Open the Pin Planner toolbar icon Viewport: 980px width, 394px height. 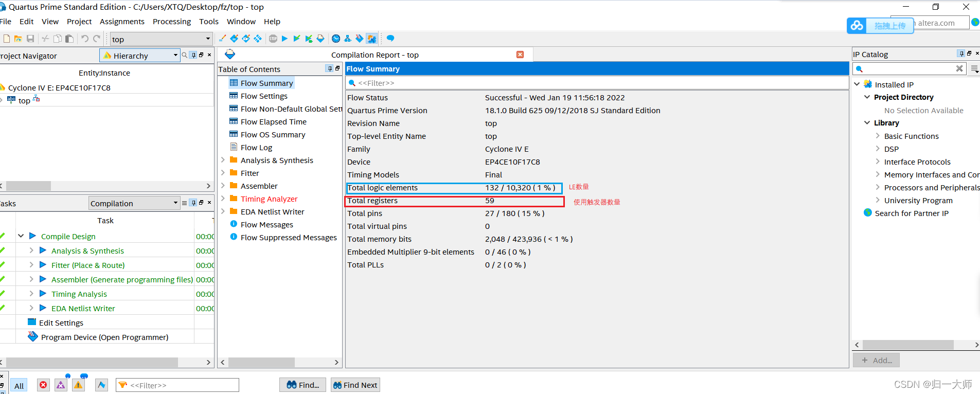(246, 39)
